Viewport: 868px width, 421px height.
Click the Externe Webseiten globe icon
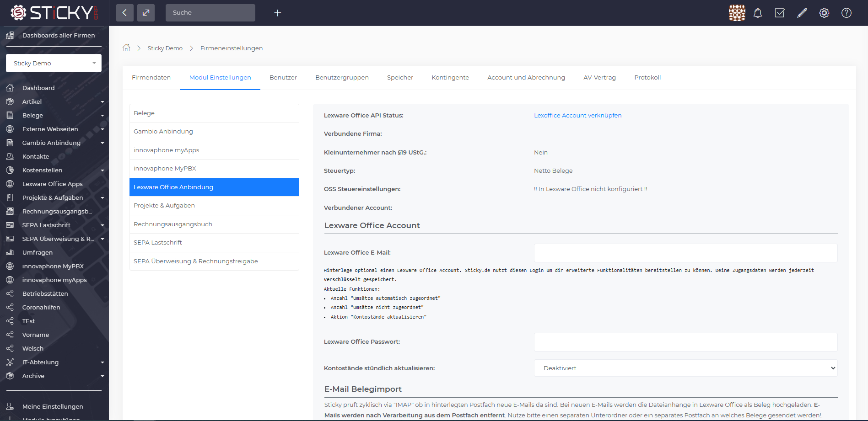point(10,129)
